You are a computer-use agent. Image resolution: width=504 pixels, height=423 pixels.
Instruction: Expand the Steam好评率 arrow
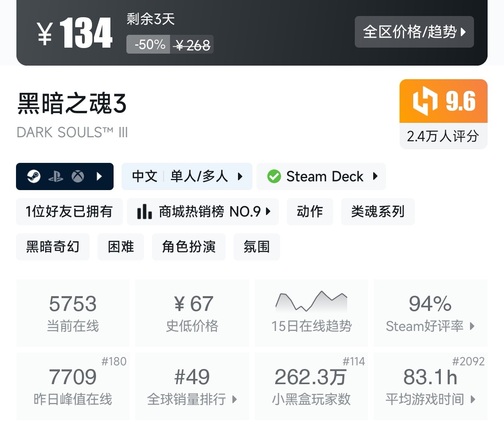(x=472, y=326)
